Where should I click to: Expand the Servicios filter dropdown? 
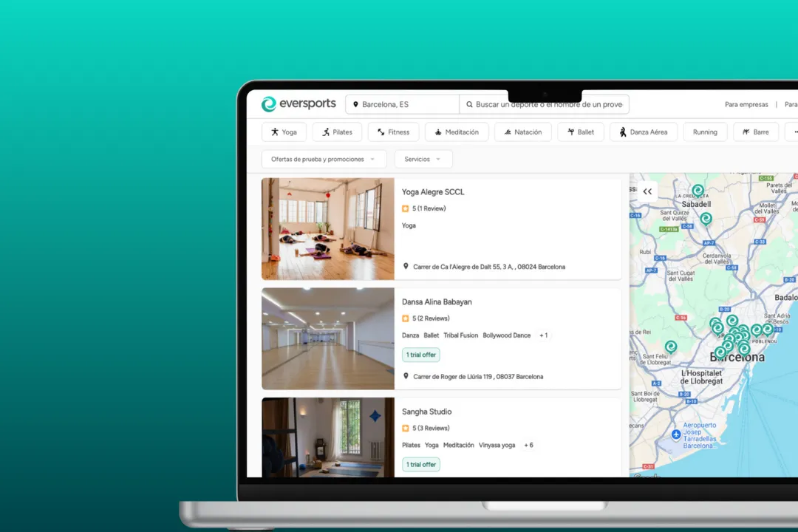[423, 160]
